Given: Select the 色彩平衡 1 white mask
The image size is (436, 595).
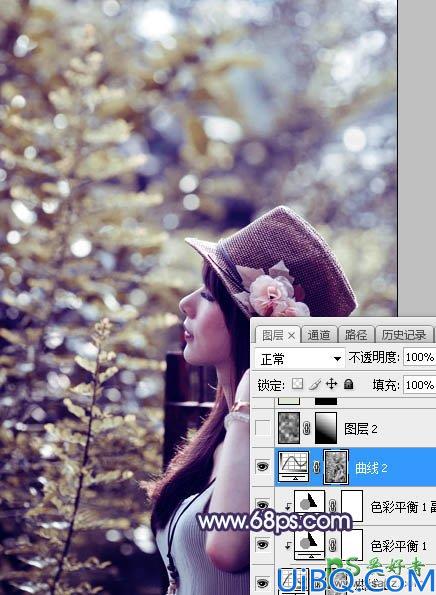Looking at the screenshot, I should point(352,545).
